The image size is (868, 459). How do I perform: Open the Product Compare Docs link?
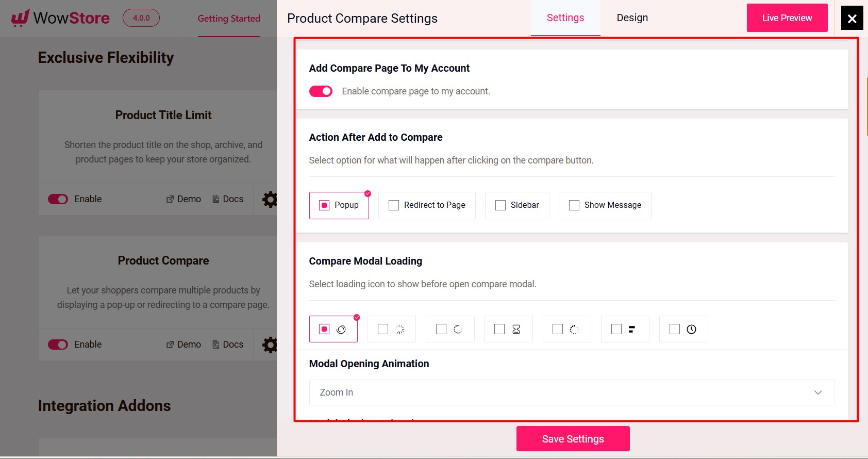[228, 345]
